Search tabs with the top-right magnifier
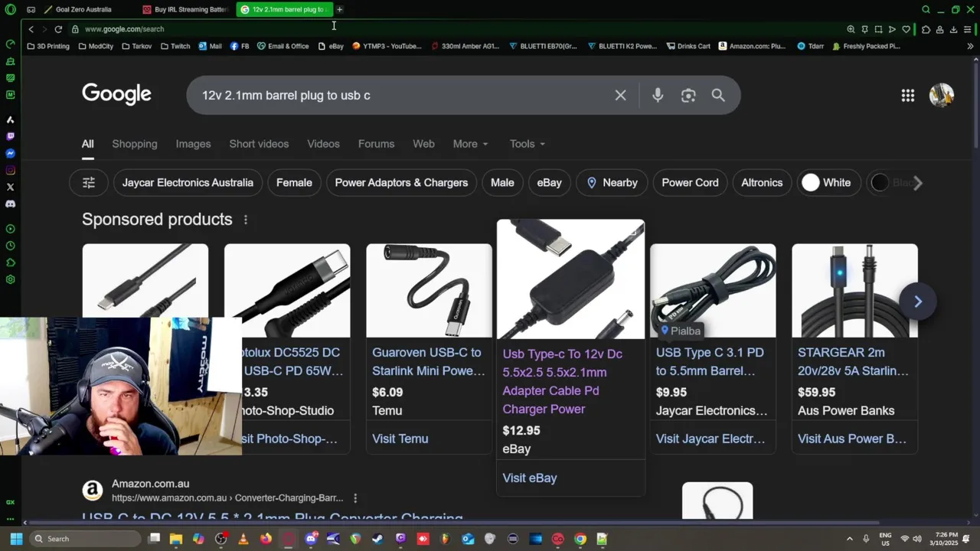The height and width of the screenshot is (551, 980). (x=926, y=10)
